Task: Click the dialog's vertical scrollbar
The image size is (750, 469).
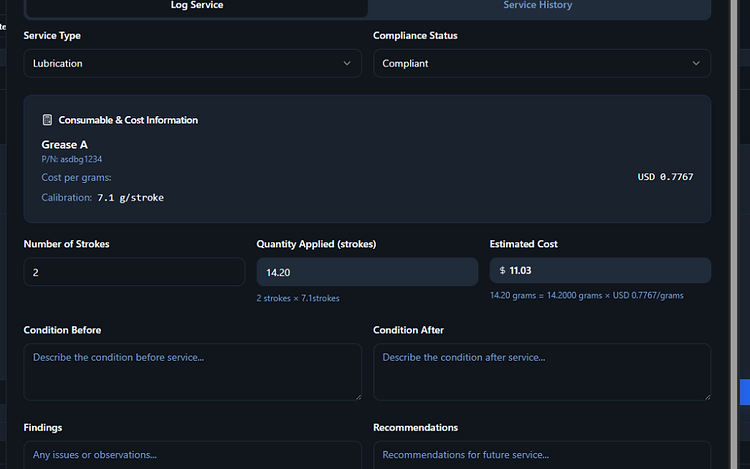Action: [x=734, y=234]
